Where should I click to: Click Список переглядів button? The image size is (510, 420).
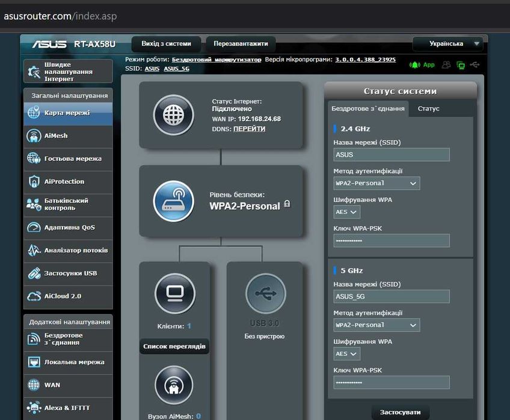(174, 347)
